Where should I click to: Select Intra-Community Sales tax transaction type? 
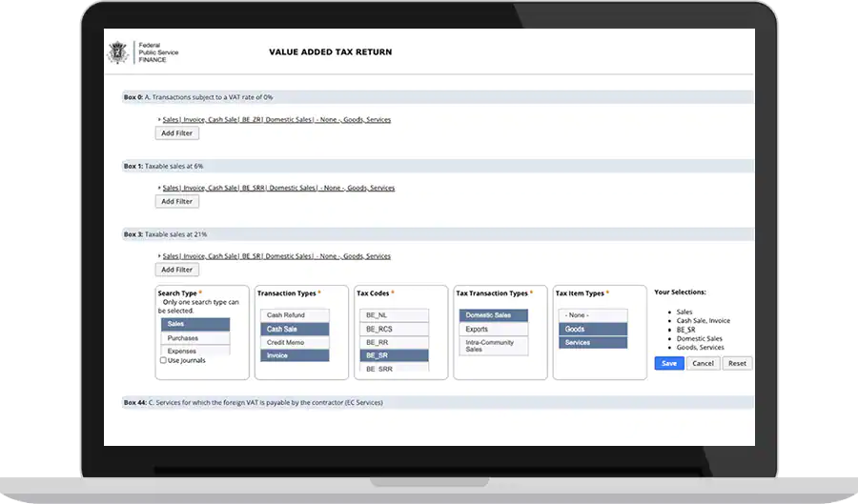pyautogui.click(x=494, y=346)
